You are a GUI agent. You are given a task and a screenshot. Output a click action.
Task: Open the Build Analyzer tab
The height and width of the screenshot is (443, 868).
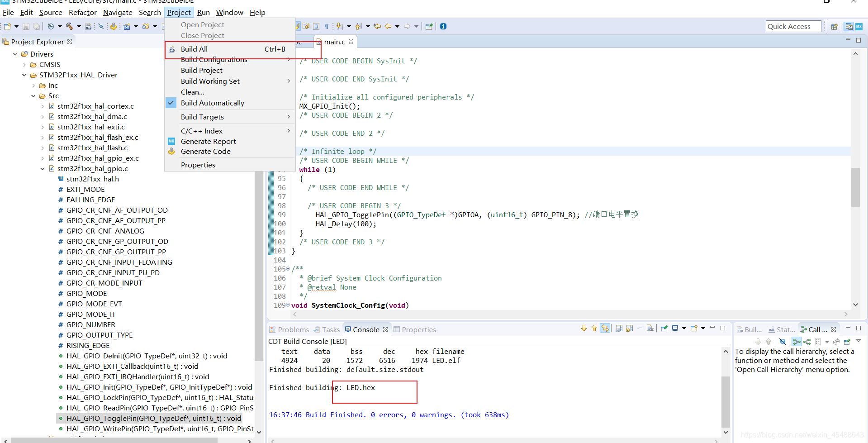[749, 329]
